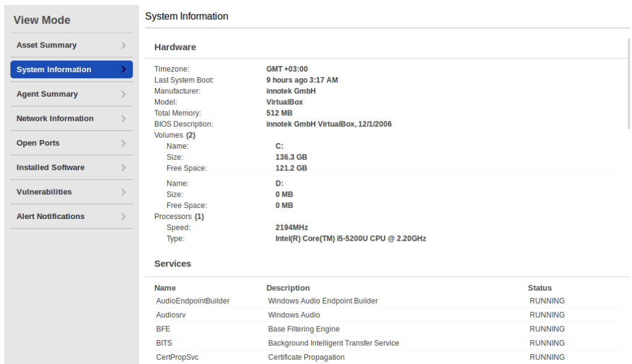Click the Status column header
This screenshot has width=632, height=364.
[x=539, y=287]
